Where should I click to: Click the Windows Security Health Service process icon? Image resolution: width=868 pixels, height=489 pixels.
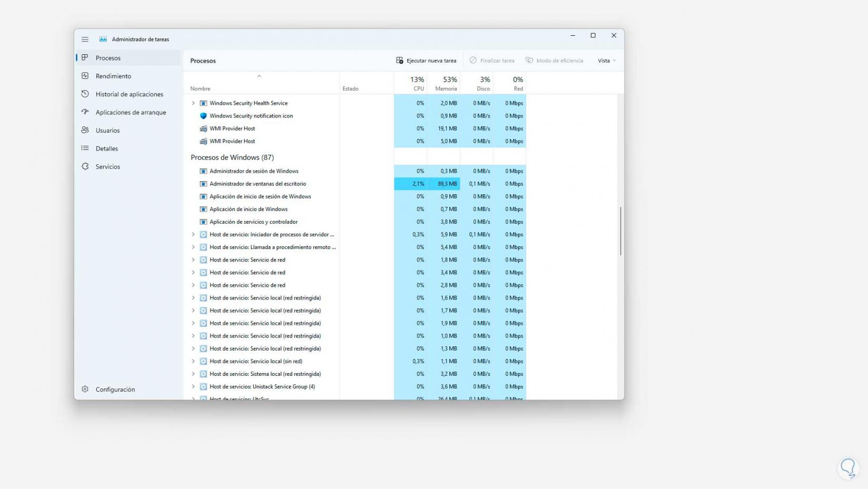pos(204,103)
